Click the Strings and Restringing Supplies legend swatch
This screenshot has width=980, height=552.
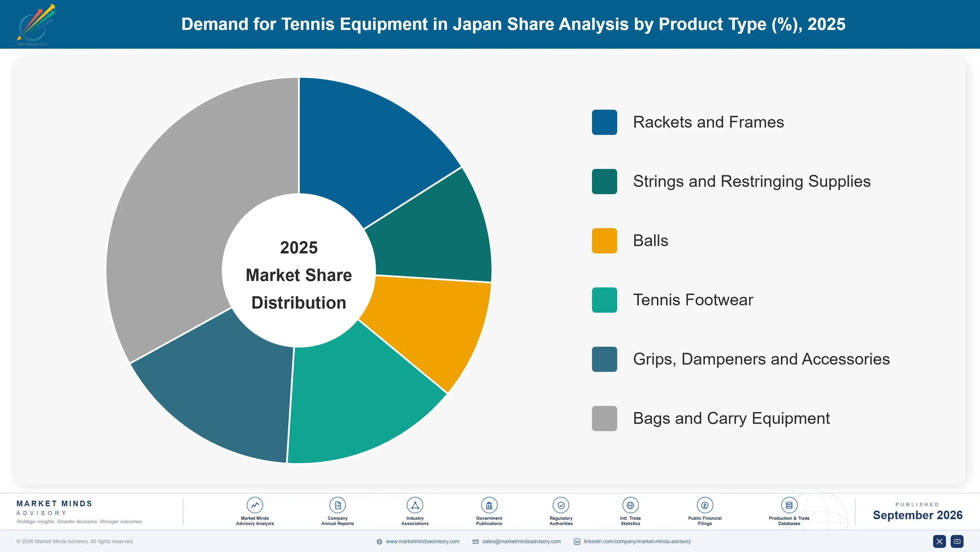[x=604, y=182]
